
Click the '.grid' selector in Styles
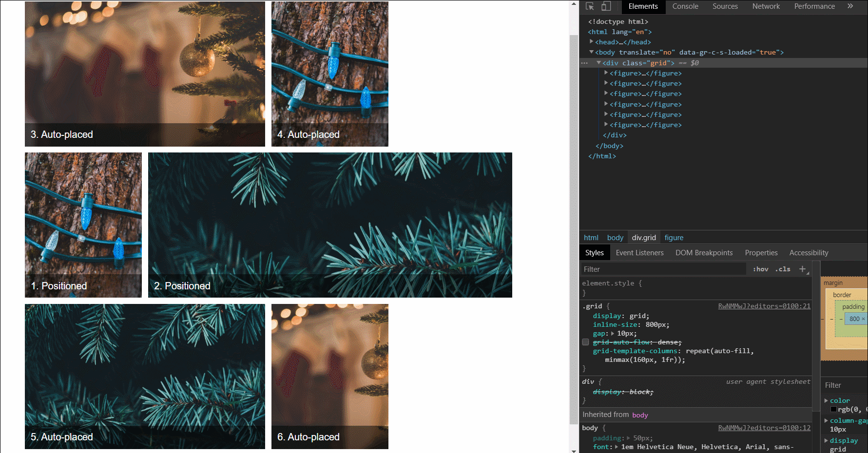pyautogui.click(x=592, y=306)
